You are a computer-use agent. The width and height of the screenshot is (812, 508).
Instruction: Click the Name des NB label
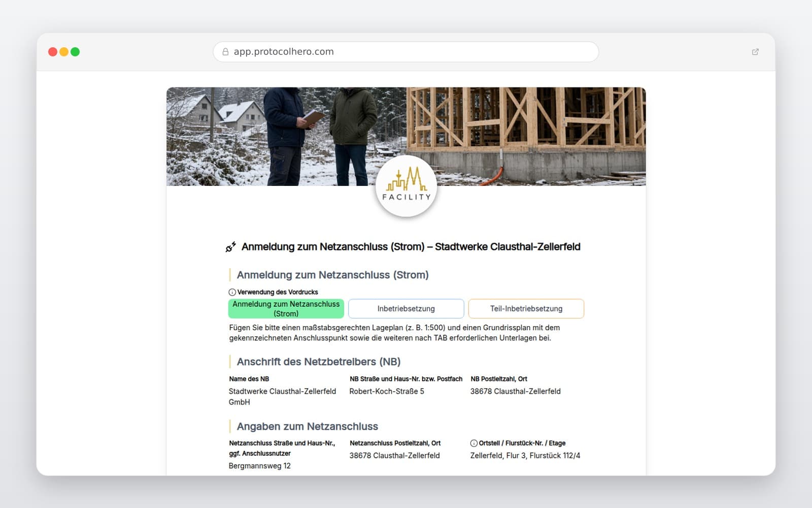tap(249, 379)
